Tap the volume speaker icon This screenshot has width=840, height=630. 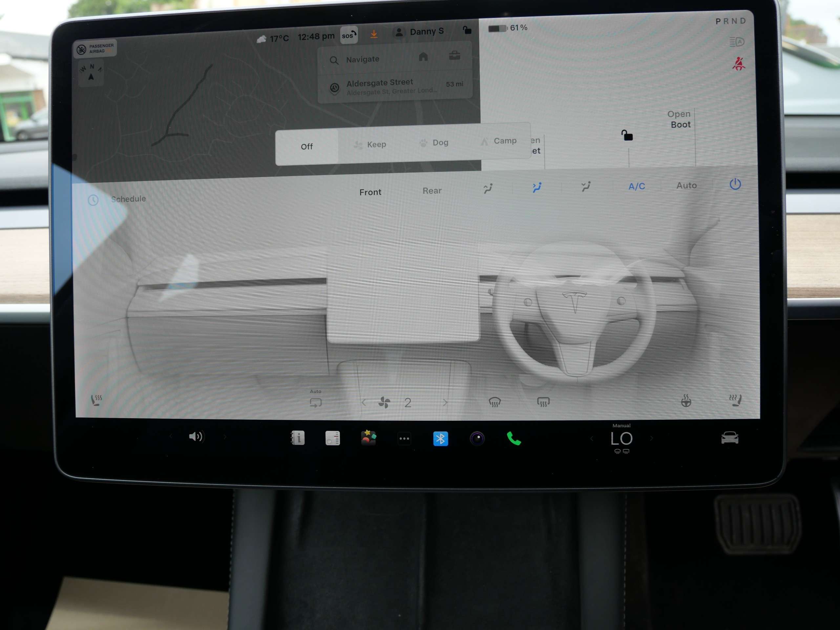[196, 437]
